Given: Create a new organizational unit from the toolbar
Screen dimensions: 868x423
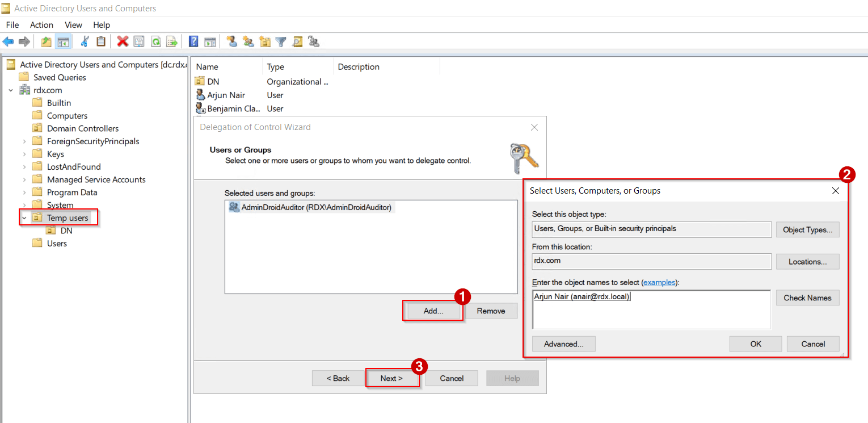Looking at the screenshot, I should coord(264,41).
